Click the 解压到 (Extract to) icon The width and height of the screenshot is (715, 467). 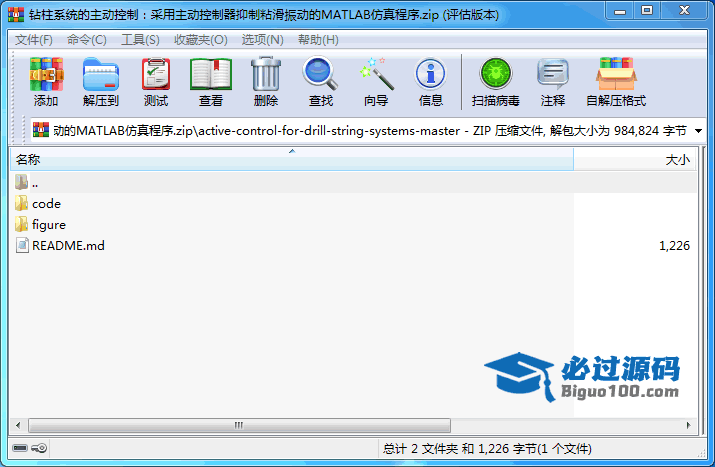pos(101,74)
